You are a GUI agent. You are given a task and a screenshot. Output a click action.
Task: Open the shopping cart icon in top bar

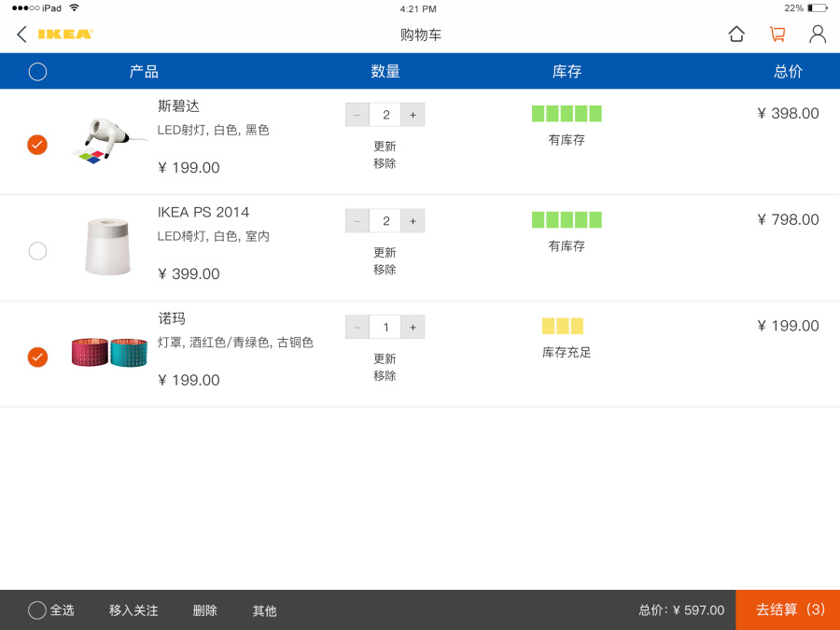point(777,34)
